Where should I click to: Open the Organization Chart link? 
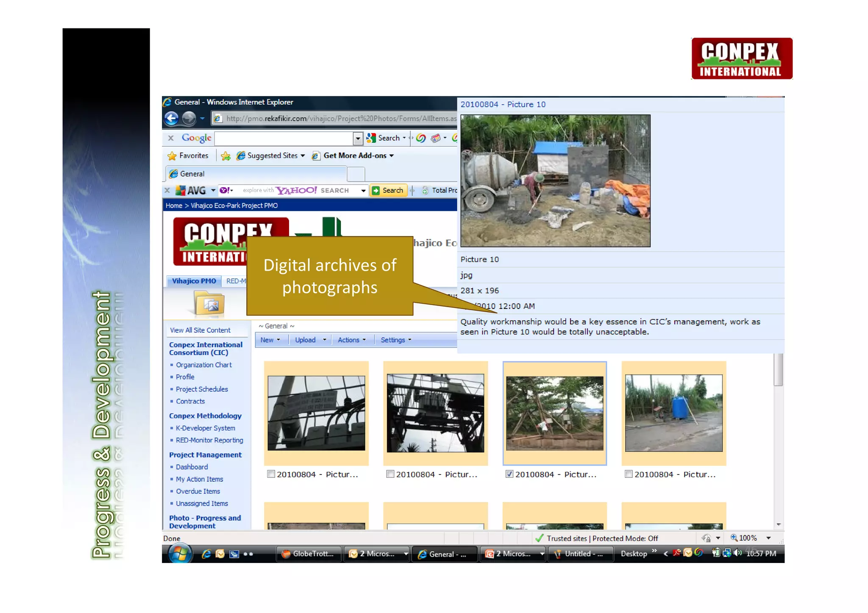click(203, 365)
